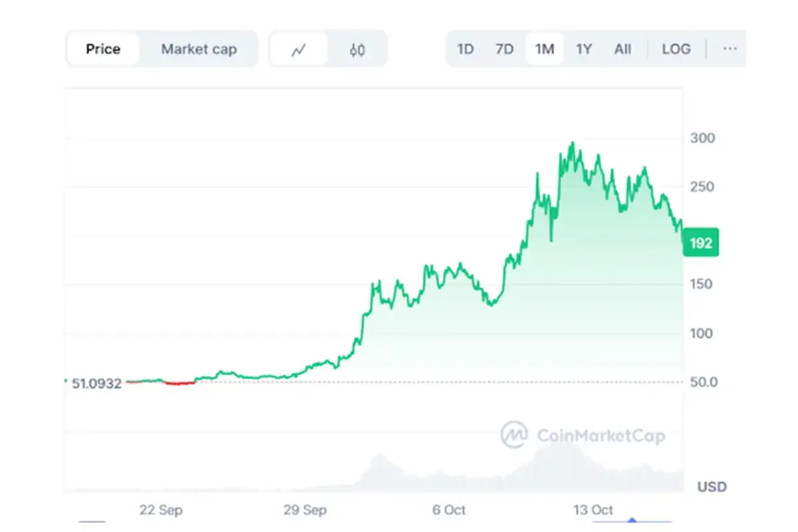
Task: Select the Price tab
Action: [x=103, y=49]
